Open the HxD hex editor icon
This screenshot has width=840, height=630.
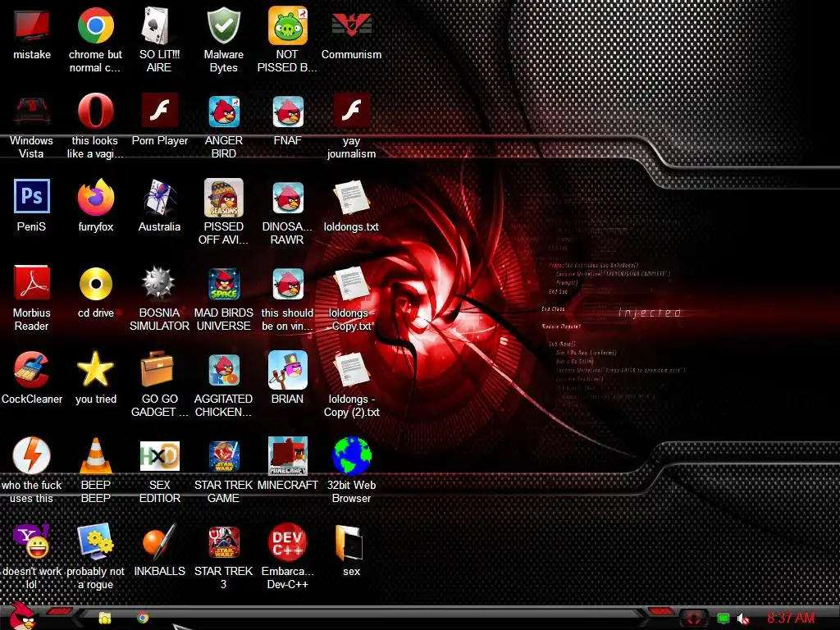coord(159,456)
